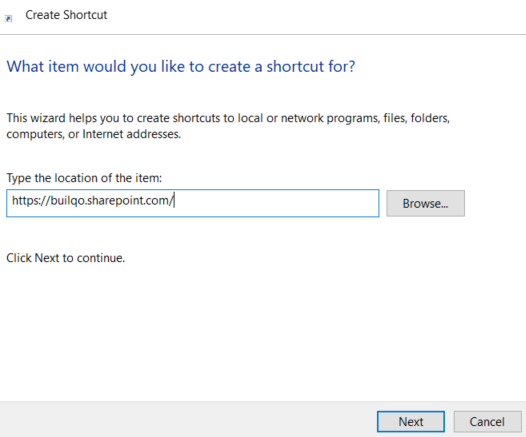Click the shortcut arrow icon in title bar

8,18
